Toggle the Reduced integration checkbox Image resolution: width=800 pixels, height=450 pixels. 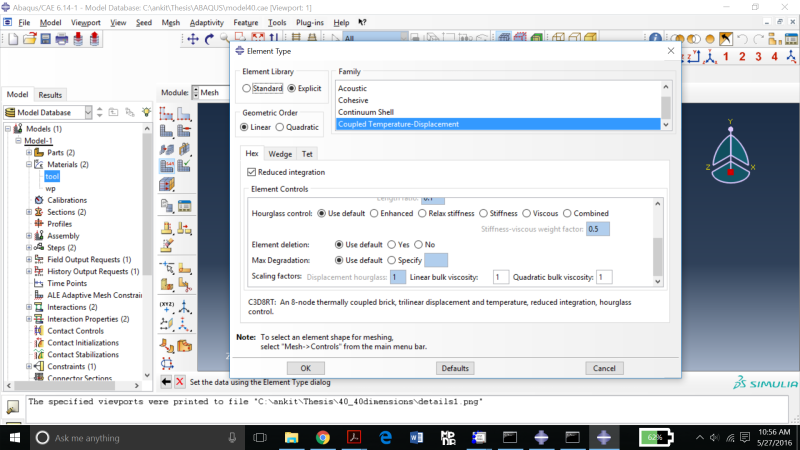pos(251,172)
